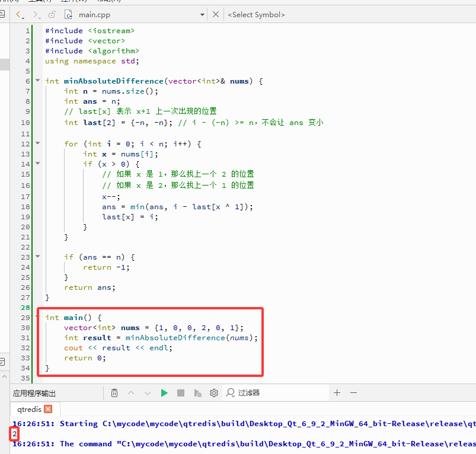Close the qtredis output tab
The width and height of the screenshot is (476, 454).
tap(48, 409)
